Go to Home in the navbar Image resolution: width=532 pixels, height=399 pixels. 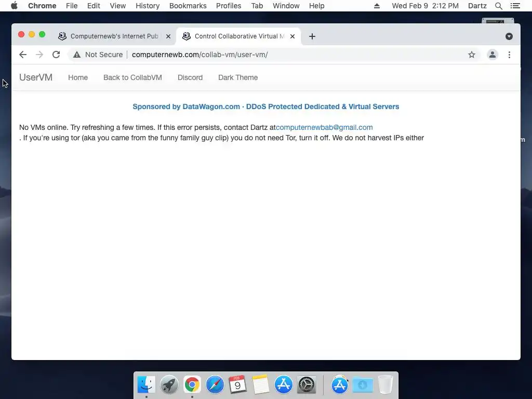[x=78, y=77]
